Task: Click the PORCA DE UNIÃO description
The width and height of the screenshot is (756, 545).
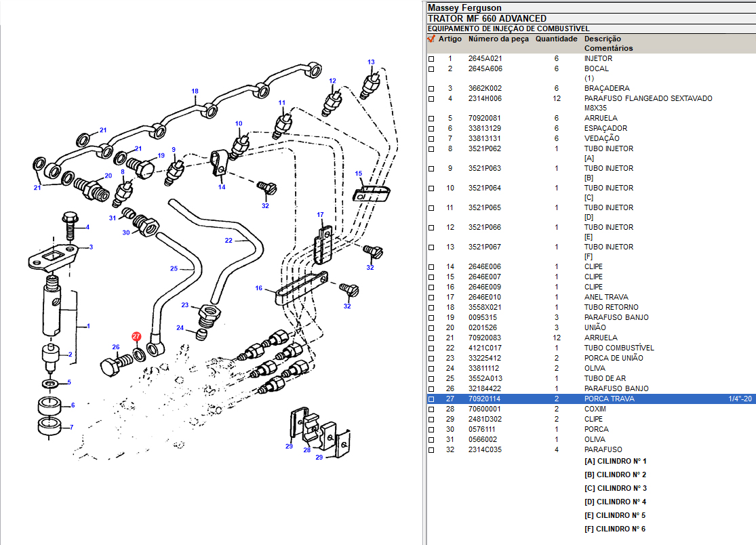Action: point(614,358)
